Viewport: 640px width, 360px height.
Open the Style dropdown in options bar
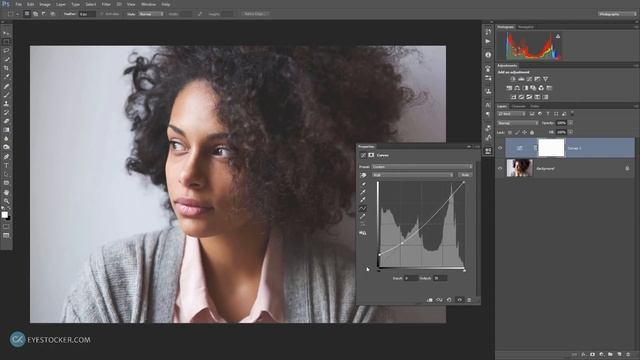[151, 14]
